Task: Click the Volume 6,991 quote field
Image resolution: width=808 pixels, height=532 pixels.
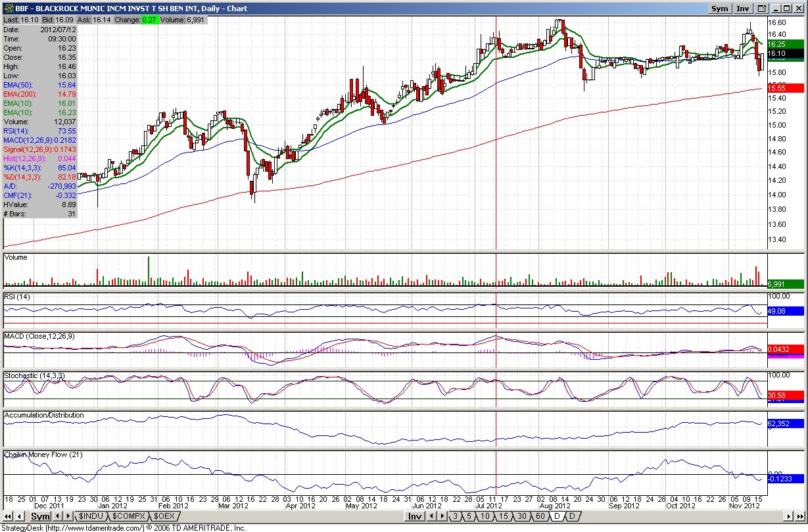Action: [x=183, y=20]
